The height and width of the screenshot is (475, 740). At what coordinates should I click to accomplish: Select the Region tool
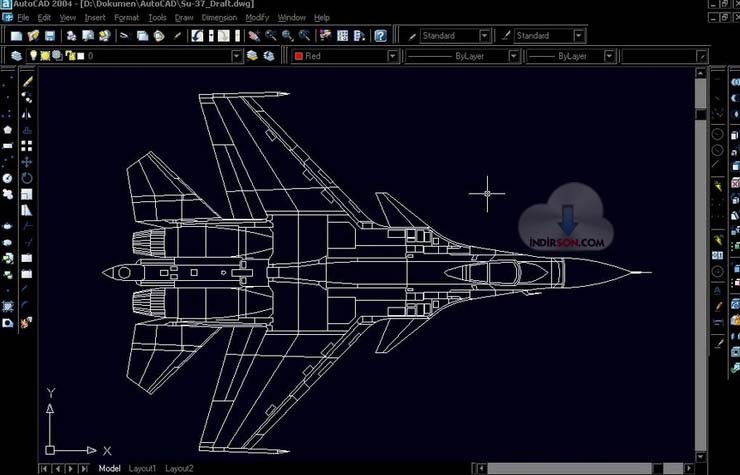(8, 322)
